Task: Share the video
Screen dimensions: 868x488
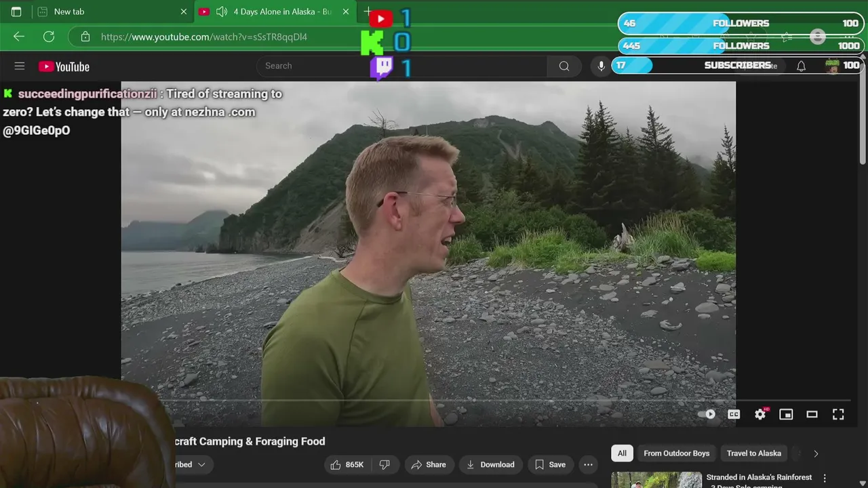Action: click(x=429, y=464)
